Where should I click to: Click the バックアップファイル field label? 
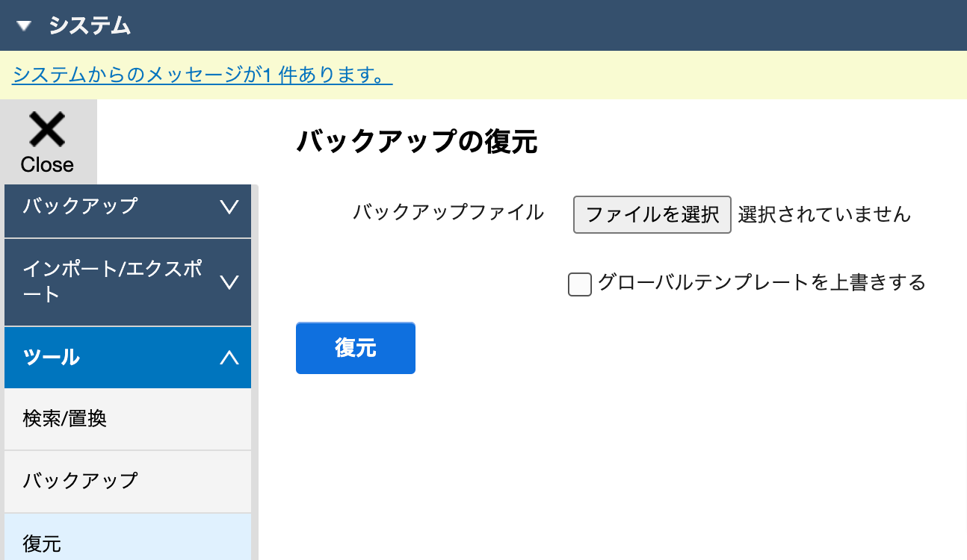(x=448, y=213)
